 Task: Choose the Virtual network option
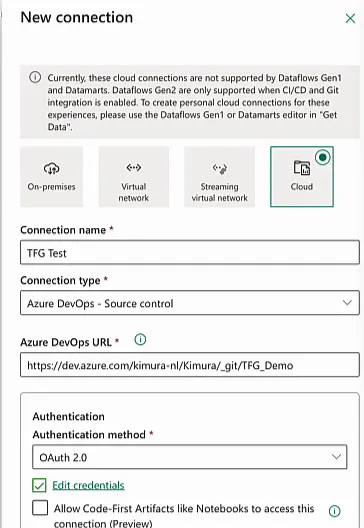[134, 177]
